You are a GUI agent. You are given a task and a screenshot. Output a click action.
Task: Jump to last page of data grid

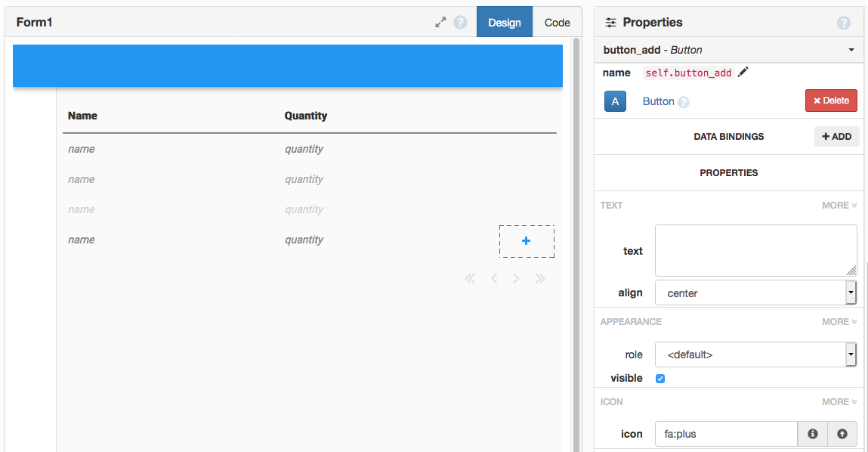(540, 278)
